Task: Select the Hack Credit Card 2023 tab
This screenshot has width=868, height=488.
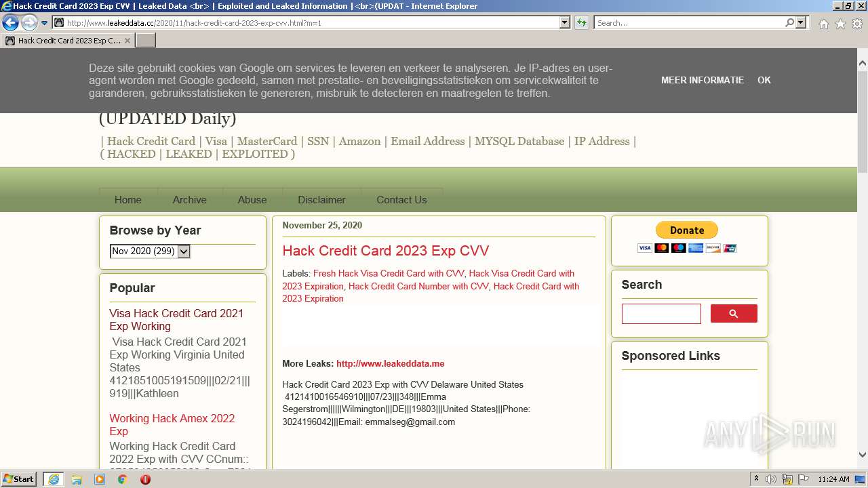Action: 68,41
